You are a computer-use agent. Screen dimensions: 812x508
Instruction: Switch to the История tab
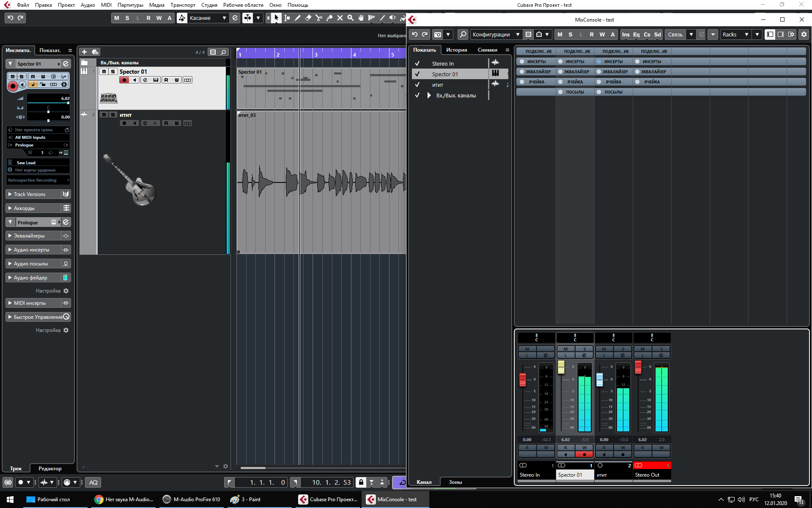click(456, 50)
